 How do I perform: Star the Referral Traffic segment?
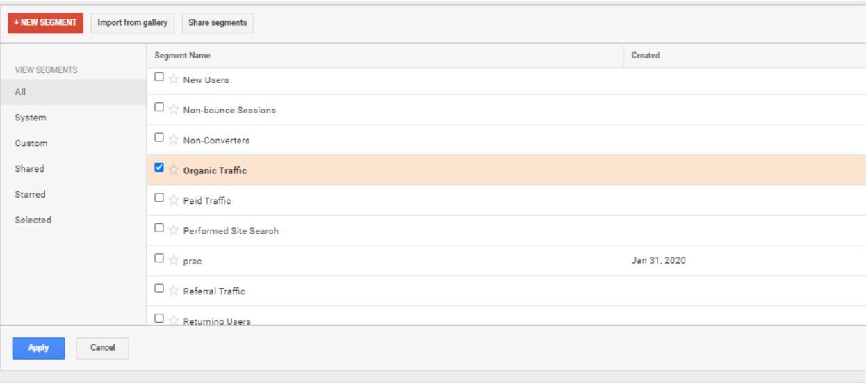coord(174,291)
